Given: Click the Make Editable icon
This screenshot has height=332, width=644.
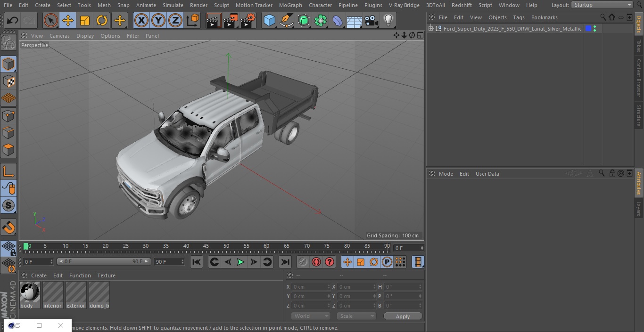Looking at the screenshot, I should [8, 42].
